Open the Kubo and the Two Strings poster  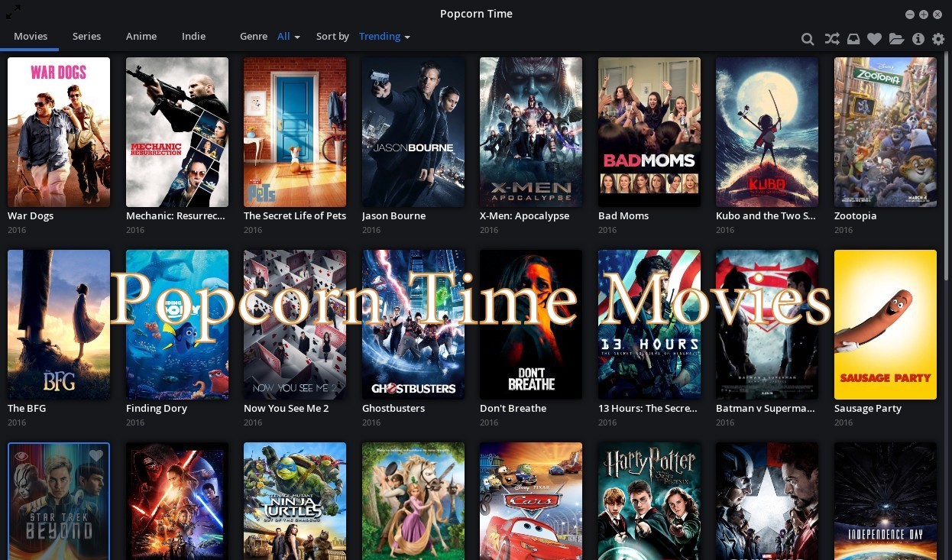point(767,132)
